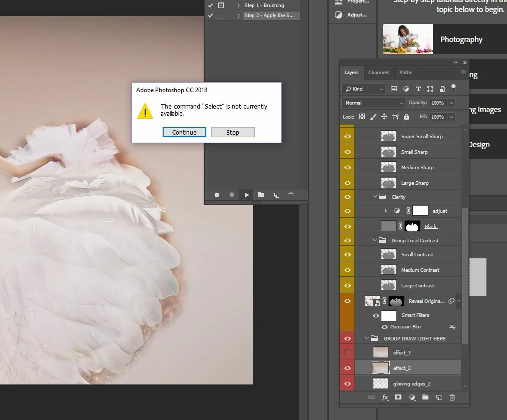Collapse the Clarity group

[375, 197]
